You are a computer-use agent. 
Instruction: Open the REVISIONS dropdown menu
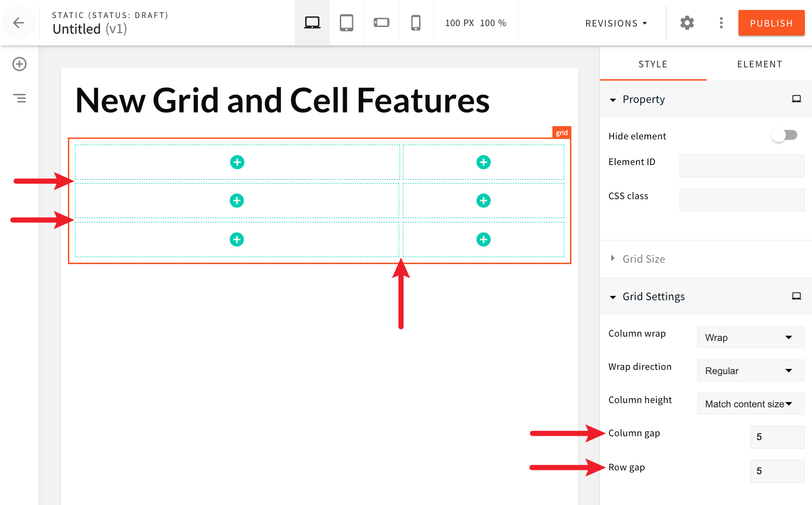(x=616, y=23)
